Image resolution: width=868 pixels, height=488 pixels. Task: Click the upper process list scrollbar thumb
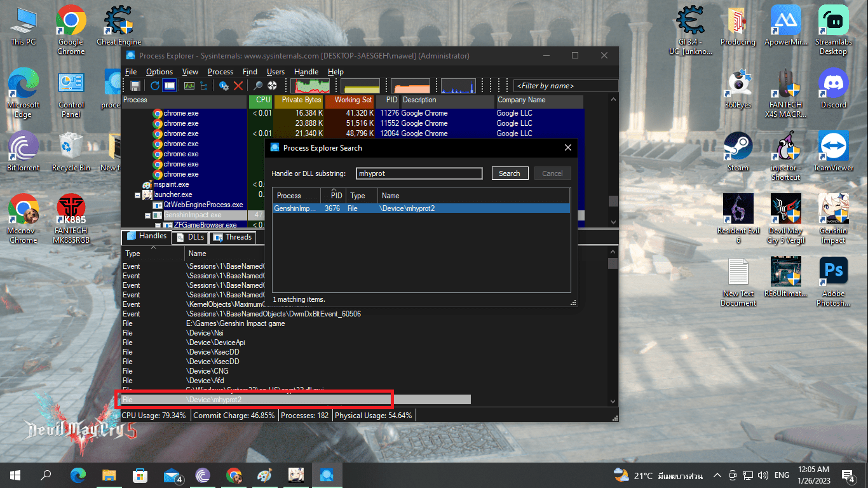point(613,201)
